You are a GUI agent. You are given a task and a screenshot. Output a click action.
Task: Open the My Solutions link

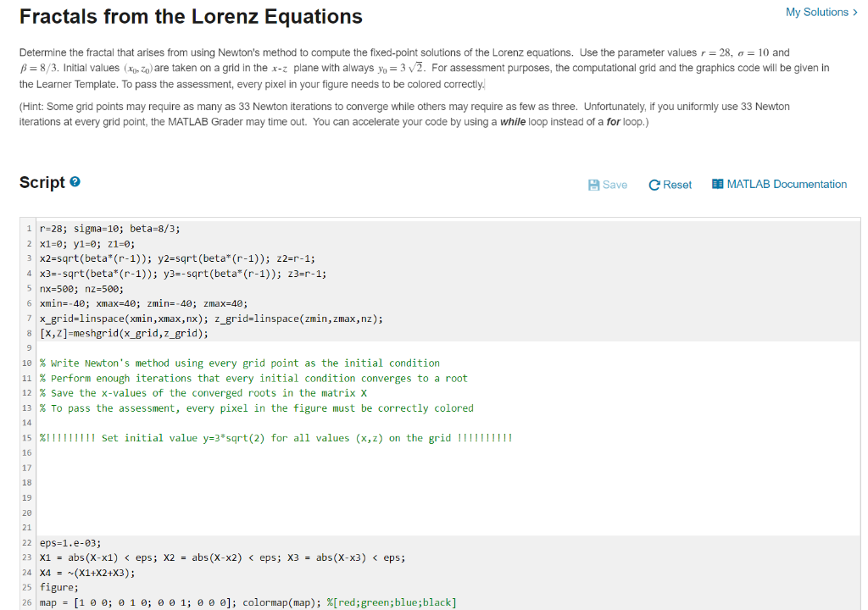[x=818, y=13]
